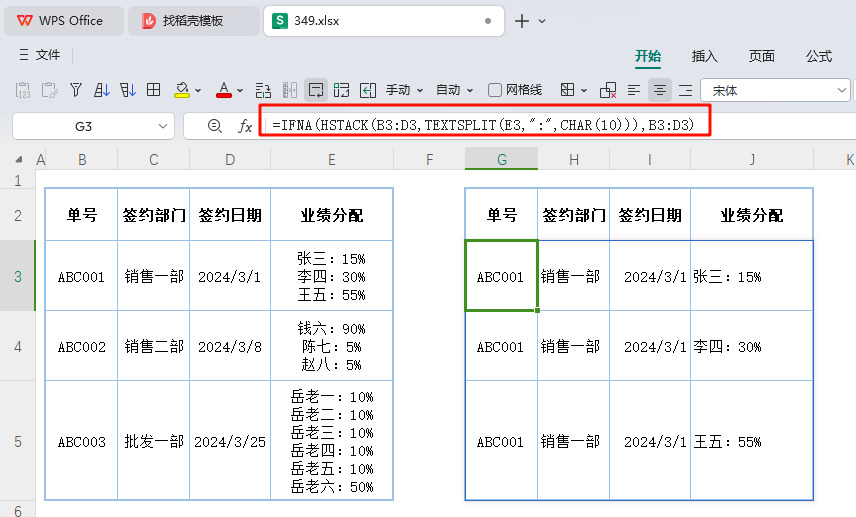Sort descending icon with bars
The width and height of the screenshot is (856, 517).
point(128,90)
